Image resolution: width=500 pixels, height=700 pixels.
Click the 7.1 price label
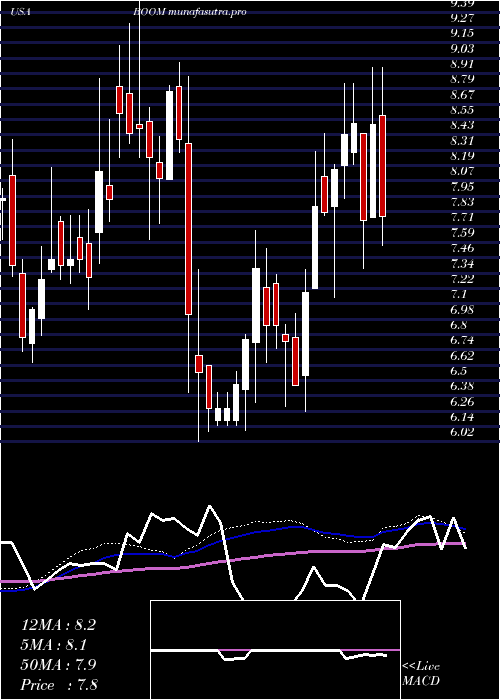[x=459, y=294]
